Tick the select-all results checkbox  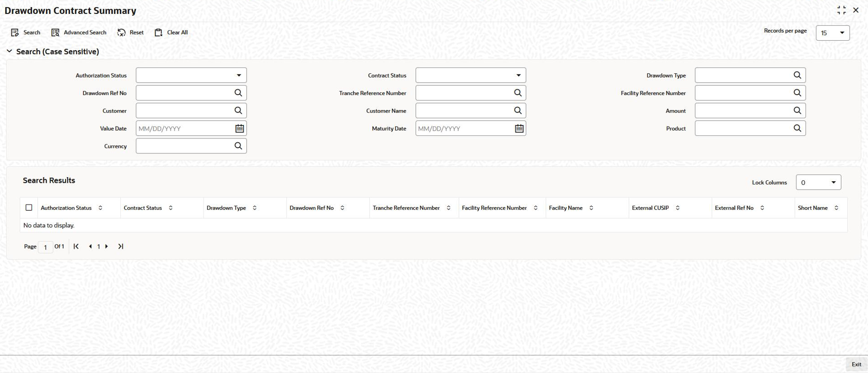[x=29, y=208]
